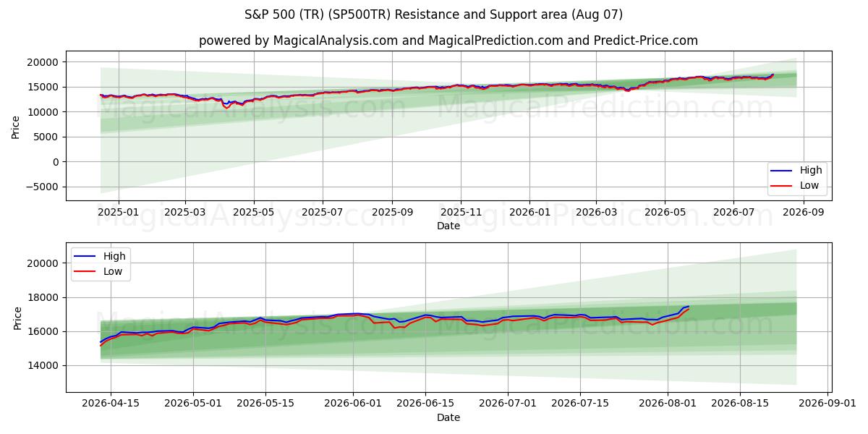Click the 2026-04-15 date label on bottom chart

(x=111, y=404)
